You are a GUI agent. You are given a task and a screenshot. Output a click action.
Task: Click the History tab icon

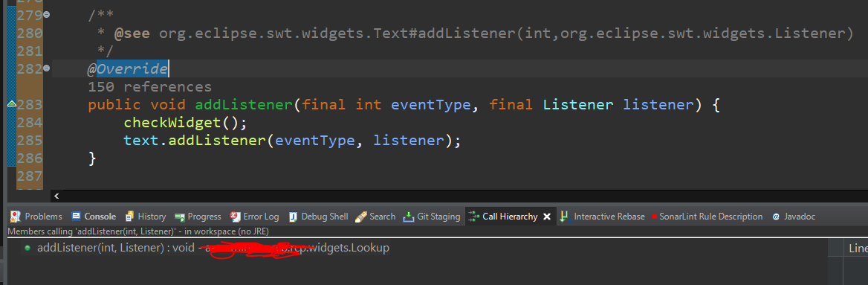point(129,217)
